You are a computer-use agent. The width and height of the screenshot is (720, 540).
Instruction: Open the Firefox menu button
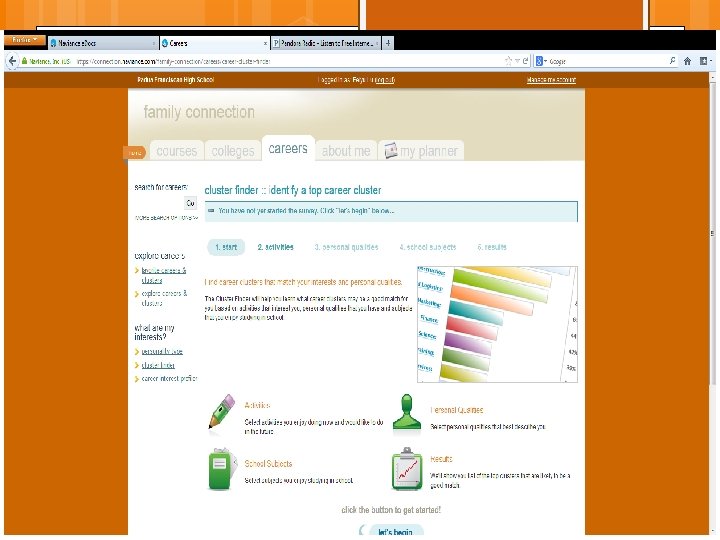[x=24, y=40]
